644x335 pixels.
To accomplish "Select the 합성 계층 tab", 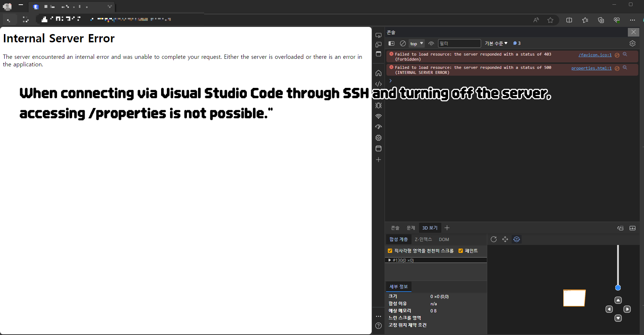I will coord(399,239).
